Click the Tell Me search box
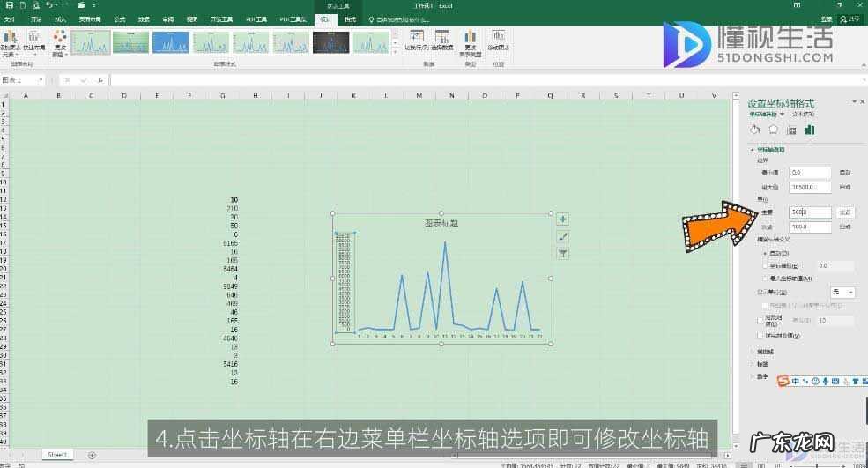The height and width of the screenshot is (468, 868). click(x=401, y=19)
